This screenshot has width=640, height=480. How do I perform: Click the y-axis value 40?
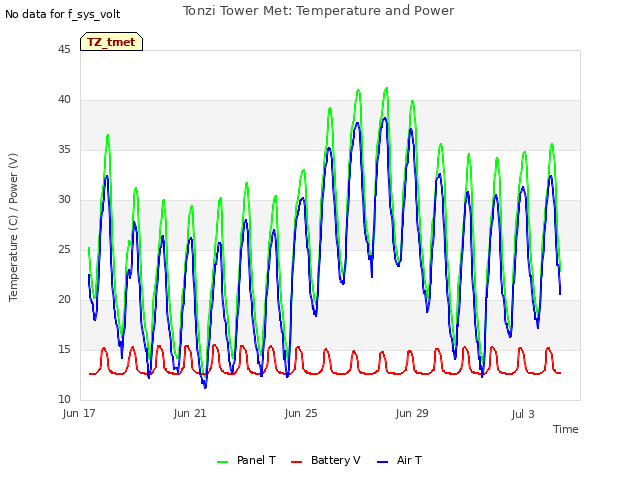(64, 100)
